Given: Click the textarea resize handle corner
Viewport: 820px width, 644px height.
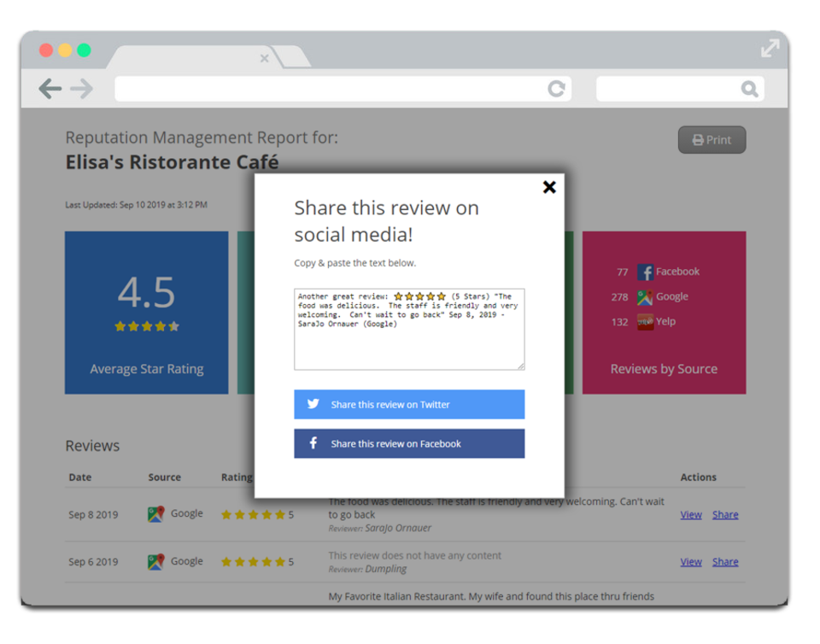Looking at the screenshot, I should click(521, 366).
